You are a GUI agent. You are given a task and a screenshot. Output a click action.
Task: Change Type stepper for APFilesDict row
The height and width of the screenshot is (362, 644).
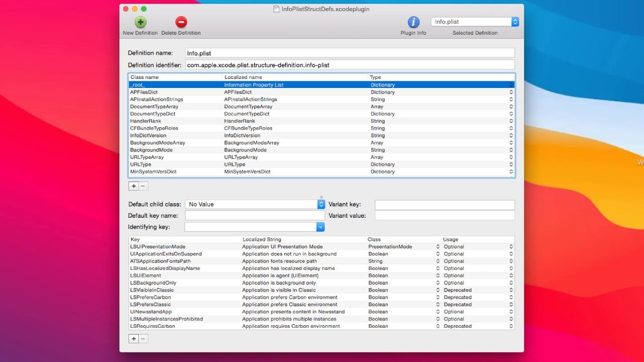coord(511,93)
